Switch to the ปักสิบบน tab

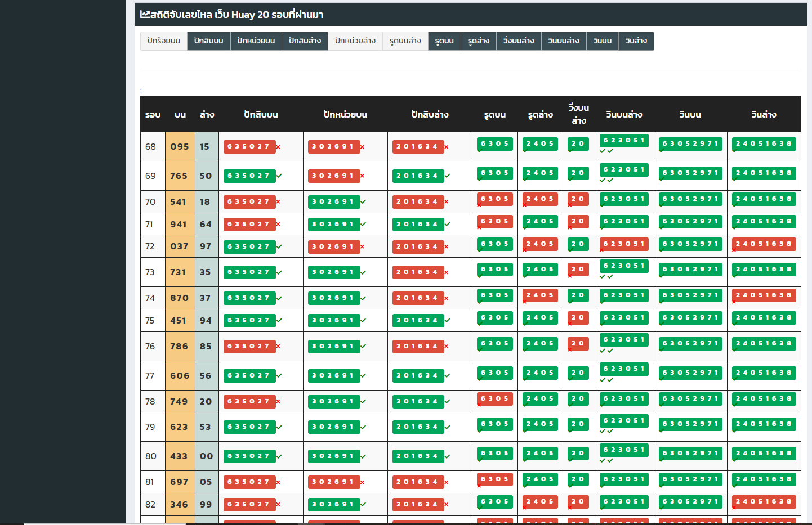(209, 41)
